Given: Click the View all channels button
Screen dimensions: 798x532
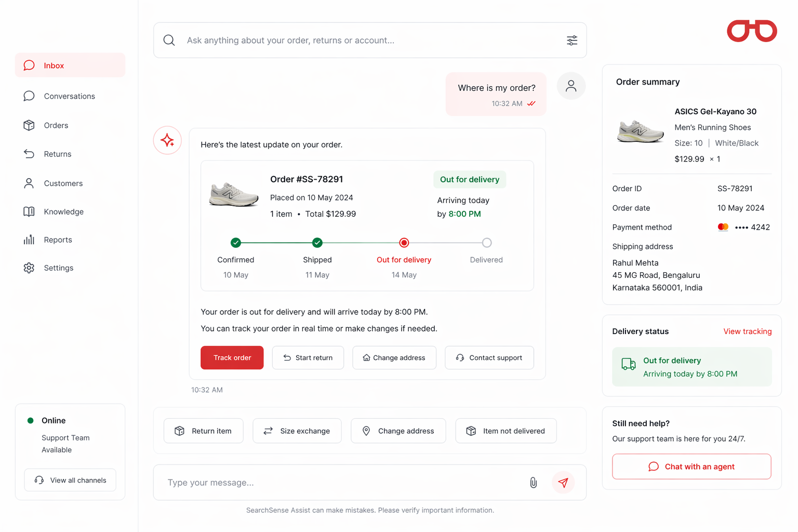Looking at the screenshot, I should click(x=70, y=480).
